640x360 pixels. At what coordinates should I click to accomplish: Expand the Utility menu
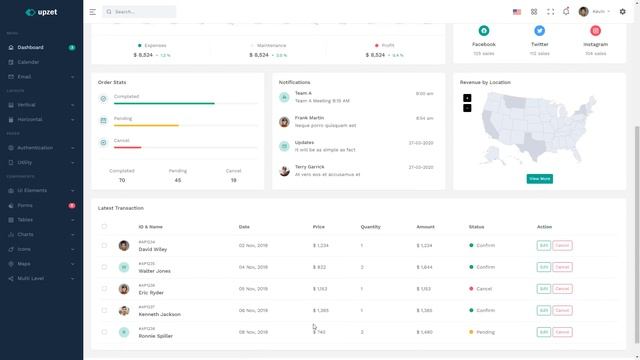(x=41, y=162)
